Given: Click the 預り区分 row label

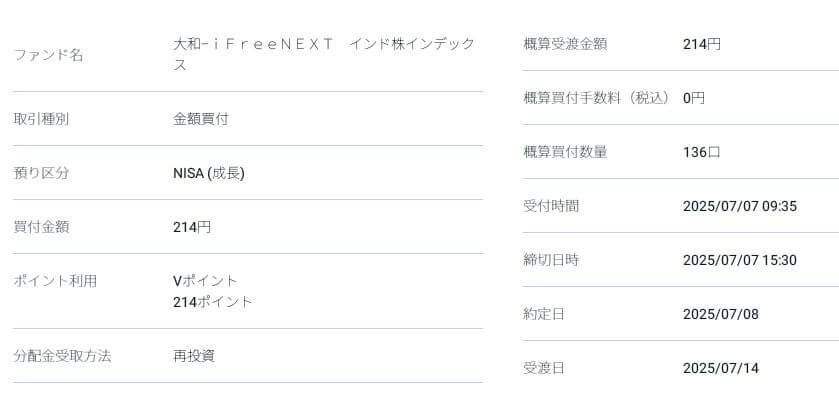Looking at the screenshot, I should point(41,173).
